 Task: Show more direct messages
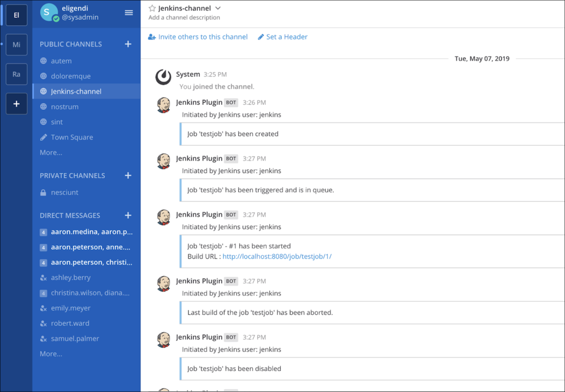[51, 354]
